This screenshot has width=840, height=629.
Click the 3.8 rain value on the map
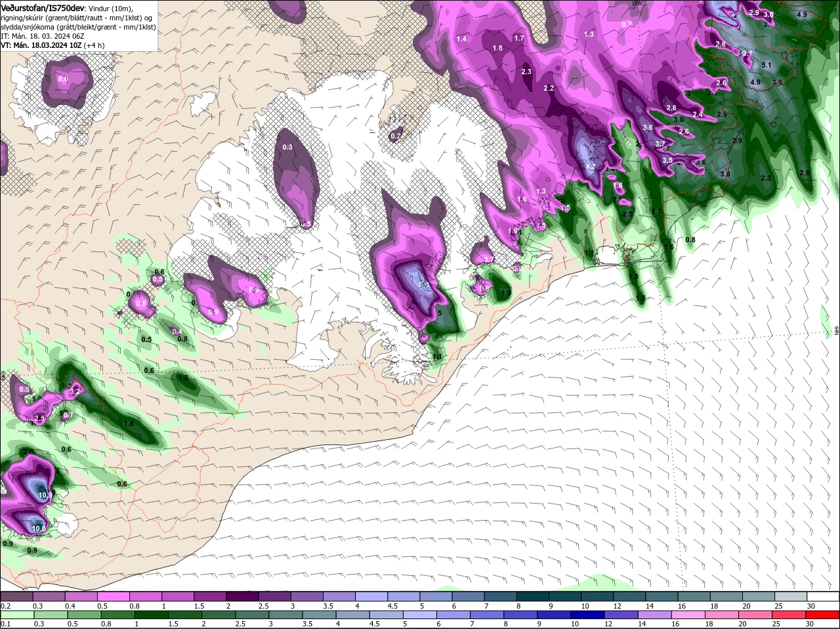[x=725, y=173]
